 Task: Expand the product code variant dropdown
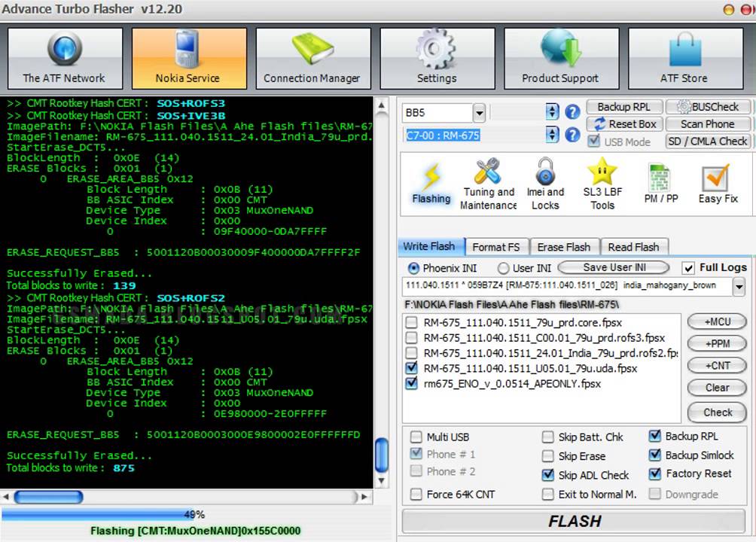tap(739, 288)
